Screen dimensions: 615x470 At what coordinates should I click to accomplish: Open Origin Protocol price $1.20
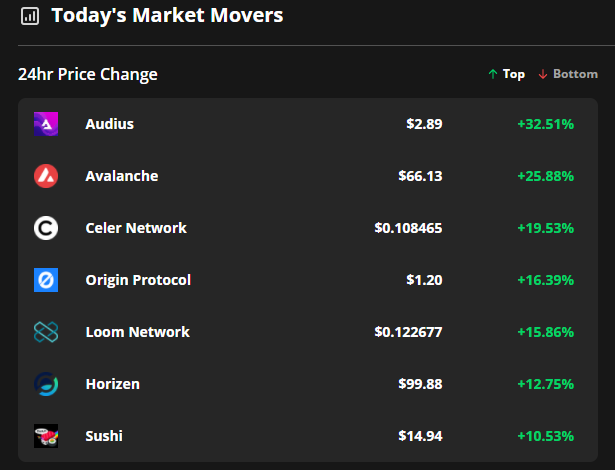(424, 280)
